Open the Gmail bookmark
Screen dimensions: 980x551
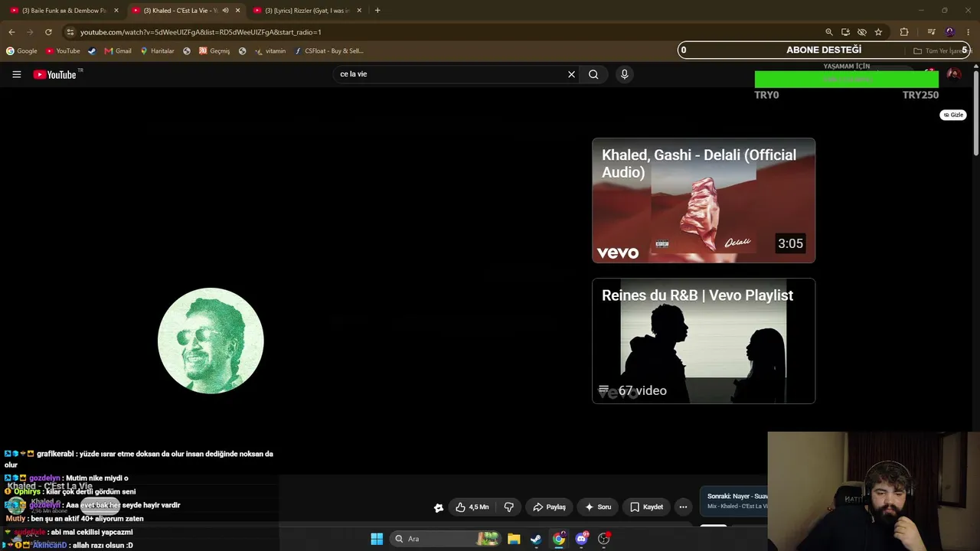[118, 51]
